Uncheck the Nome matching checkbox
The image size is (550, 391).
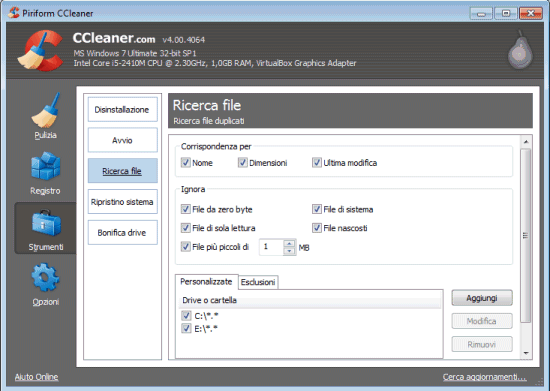click(x=186, y=162)
